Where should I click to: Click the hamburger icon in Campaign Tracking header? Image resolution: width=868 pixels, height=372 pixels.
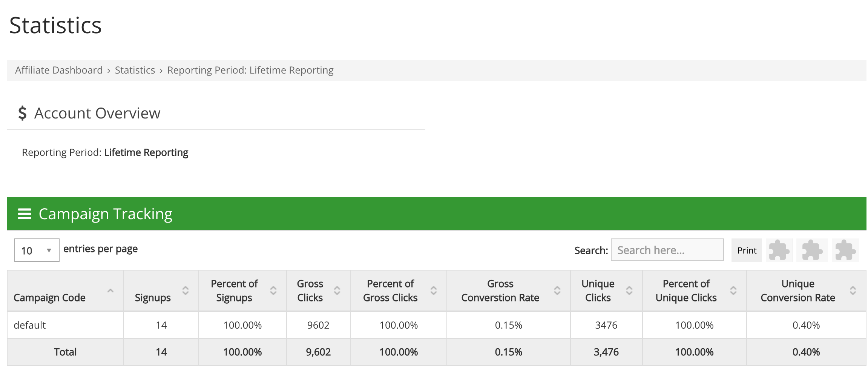pyautogui.click(x=25, y=213)
